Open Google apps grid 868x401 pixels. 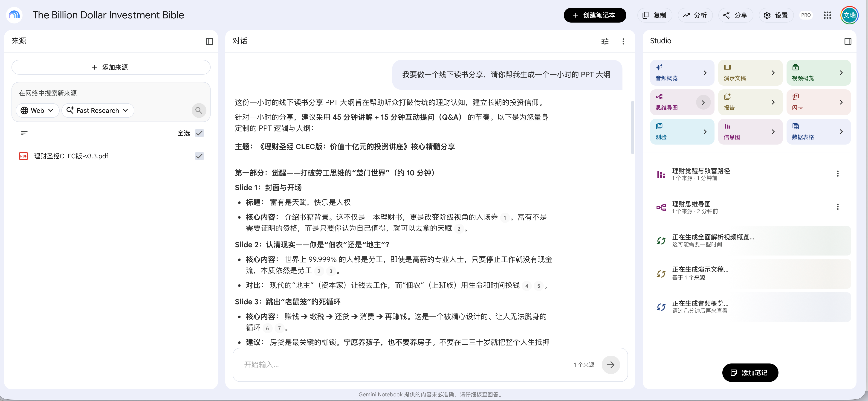827,15
